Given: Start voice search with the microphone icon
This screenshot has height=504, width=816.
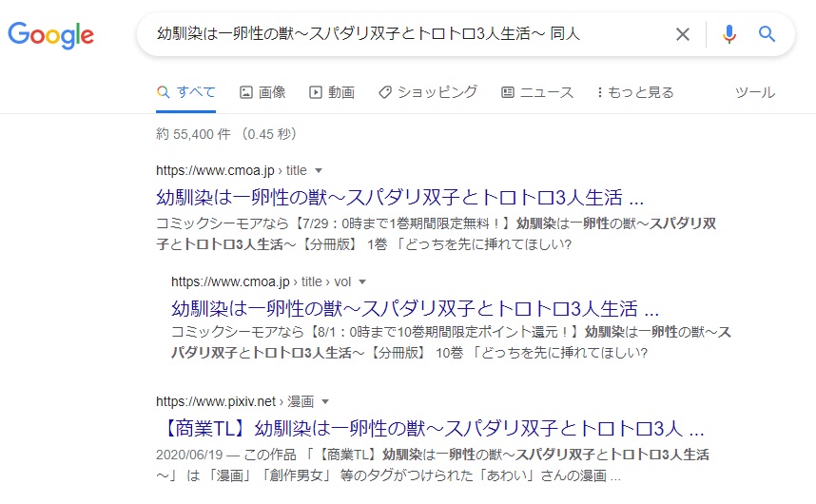Looking at the screenshot, I should pyautogui.click(x=729, y=34).
